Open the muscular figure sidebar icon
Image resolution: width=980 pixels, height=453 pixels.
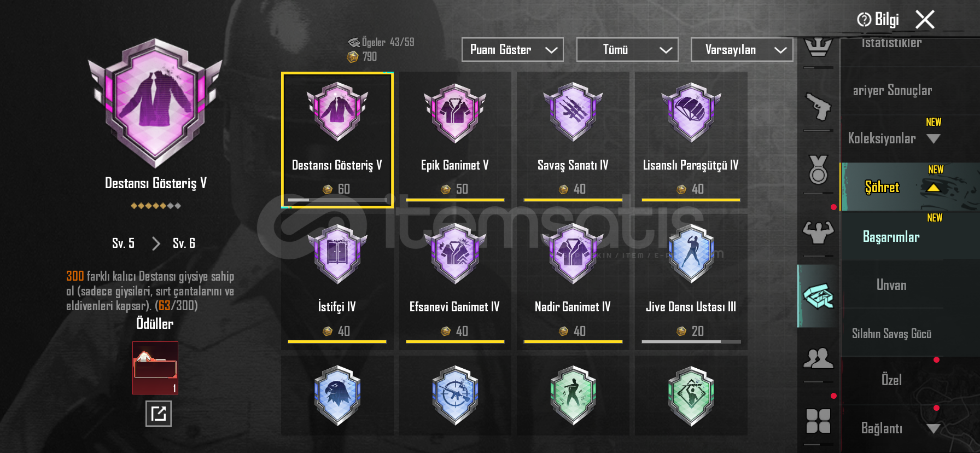pos(818,232)
